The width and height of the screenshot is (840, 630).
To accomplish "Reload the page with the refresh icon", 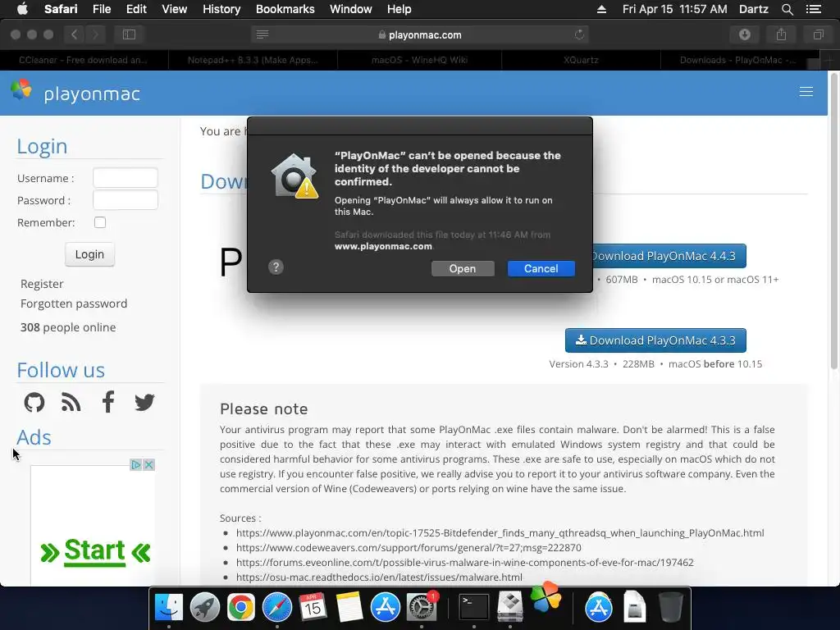I will pos(579,34).
